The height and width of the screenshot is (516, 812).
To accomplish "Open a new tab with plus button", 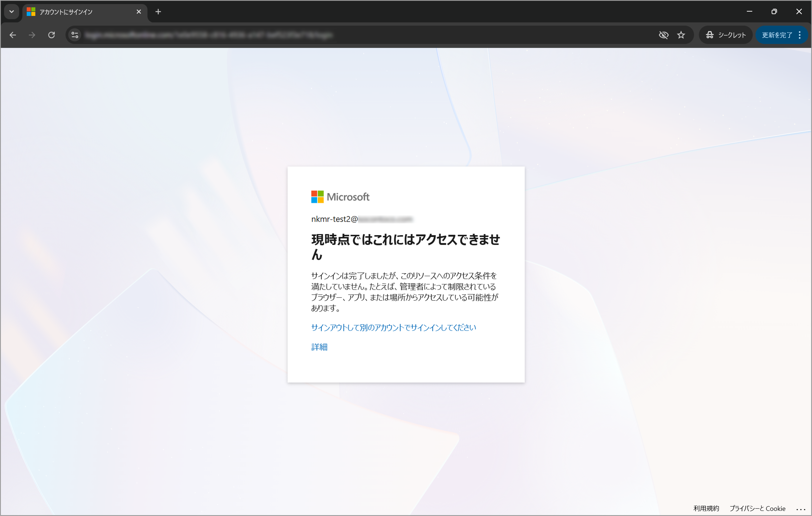I will click(158, 12).
